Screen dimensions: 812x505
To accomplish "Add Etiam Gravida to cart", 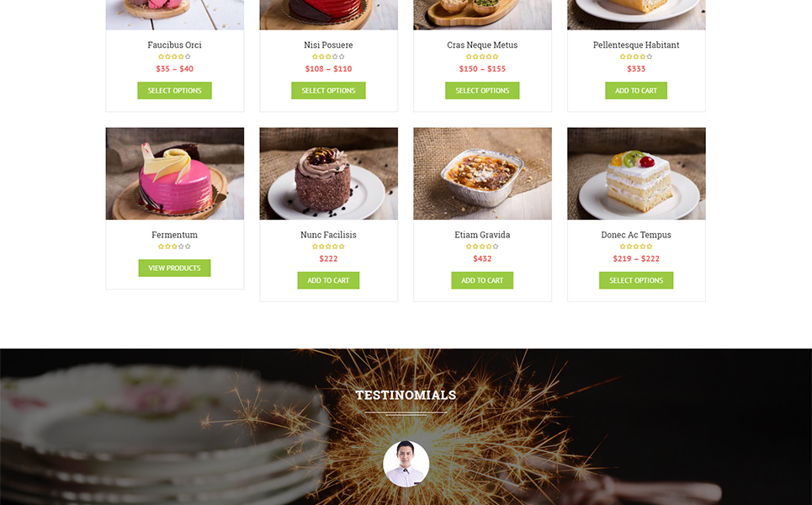I will [482, 281].
